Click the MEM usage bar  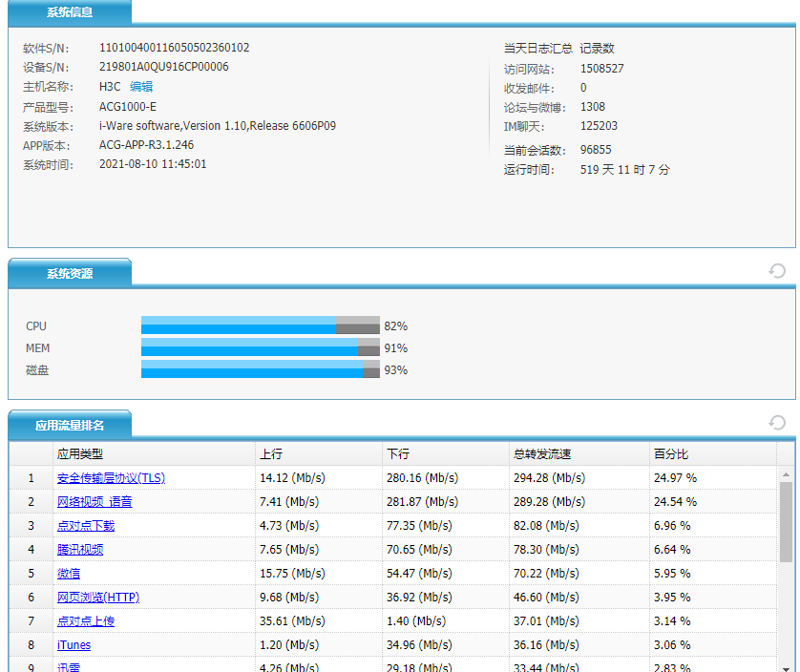pos(261,347)
